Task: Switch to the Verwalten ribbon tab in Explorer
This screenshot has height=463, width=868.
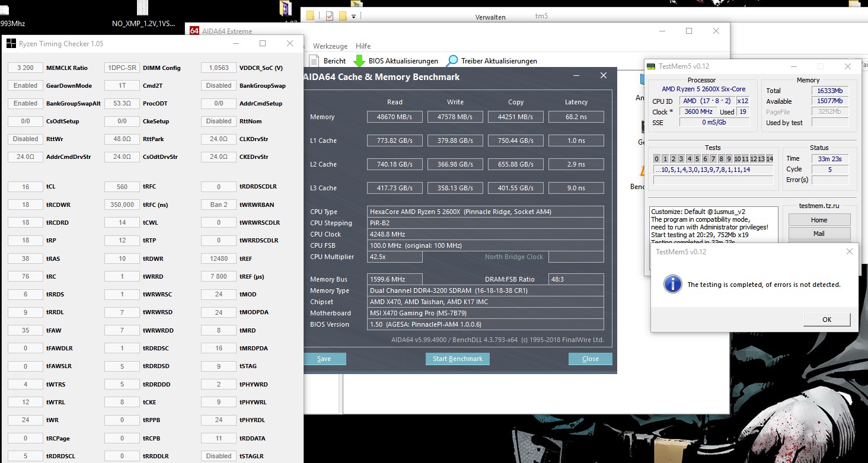Action: click(x=490, y=17)
